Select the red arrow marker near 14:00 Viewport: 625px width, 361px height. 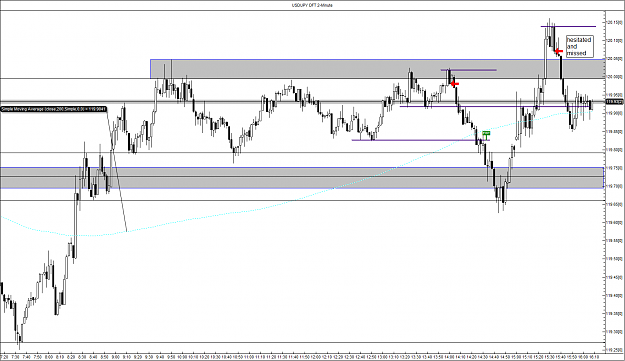point(454,84)
